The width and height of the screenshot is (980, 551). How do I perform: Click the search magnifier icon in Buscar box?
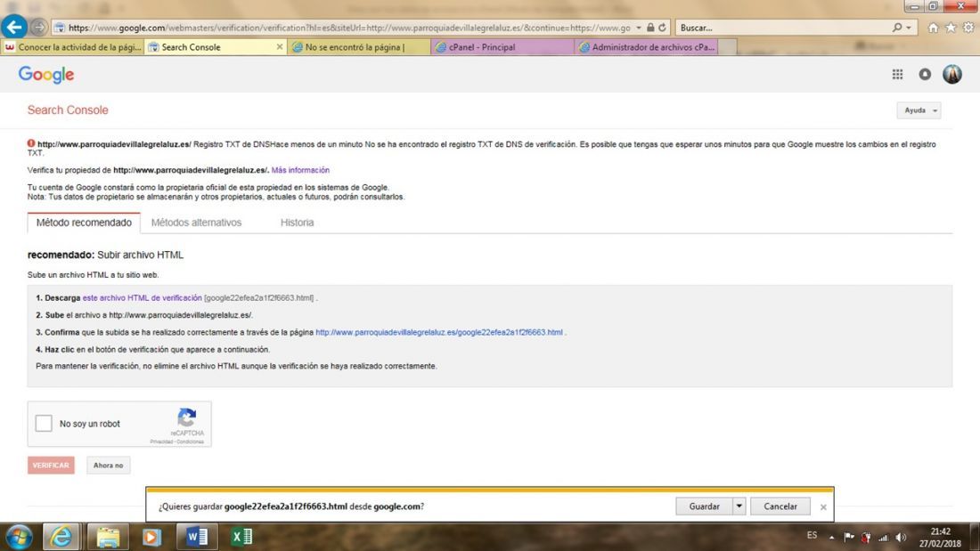[897, 28]
